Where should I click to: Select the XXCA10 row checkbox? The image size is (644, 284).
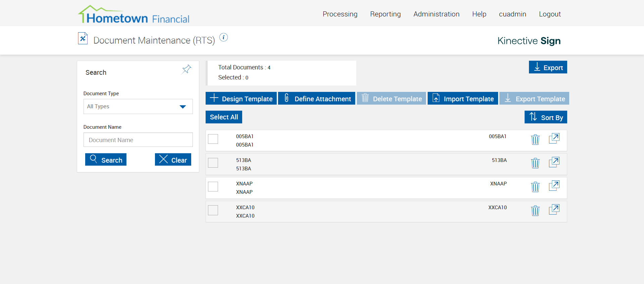[213, 210]
